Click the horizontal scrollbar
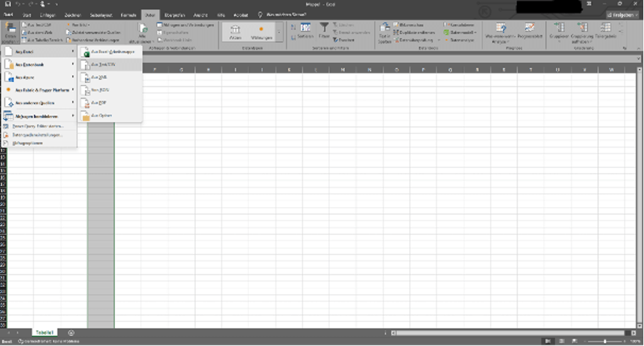Screen dimensions: 644x346 tap(510, 333)
